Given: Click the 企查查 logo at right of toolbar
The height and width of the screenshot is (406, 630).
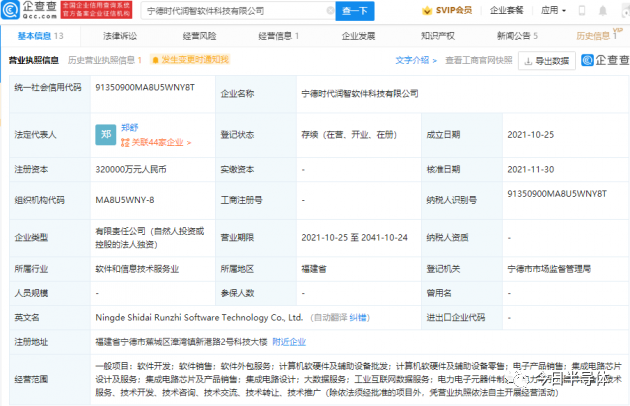Looking at the screenshot, I should (605, 60).
